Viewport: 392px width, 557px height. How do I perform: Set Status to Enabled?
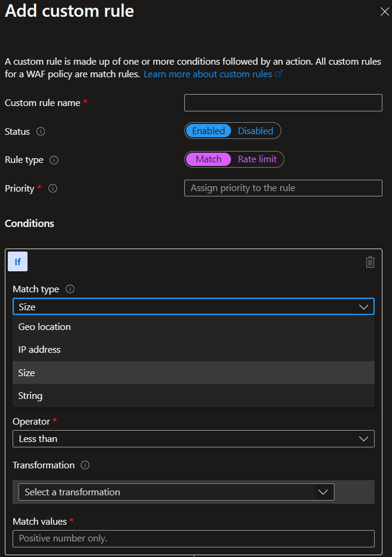click(208, 131)
